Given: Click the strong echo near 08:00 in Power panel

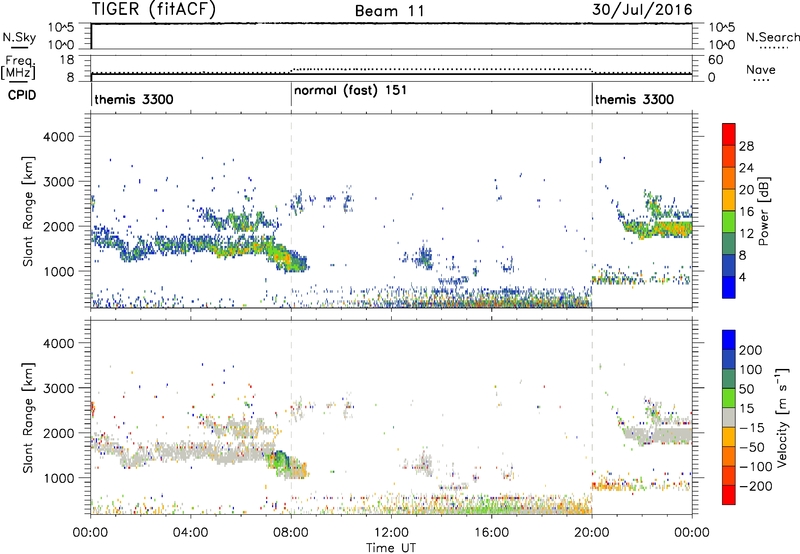Looking at the screenshot, I should (286, 258).
